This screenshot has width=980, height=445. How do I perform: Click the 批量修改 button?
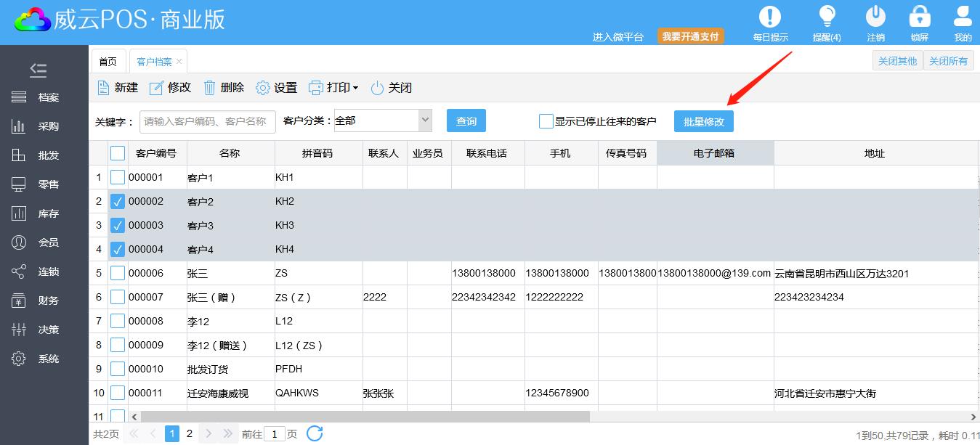point(703,121)
